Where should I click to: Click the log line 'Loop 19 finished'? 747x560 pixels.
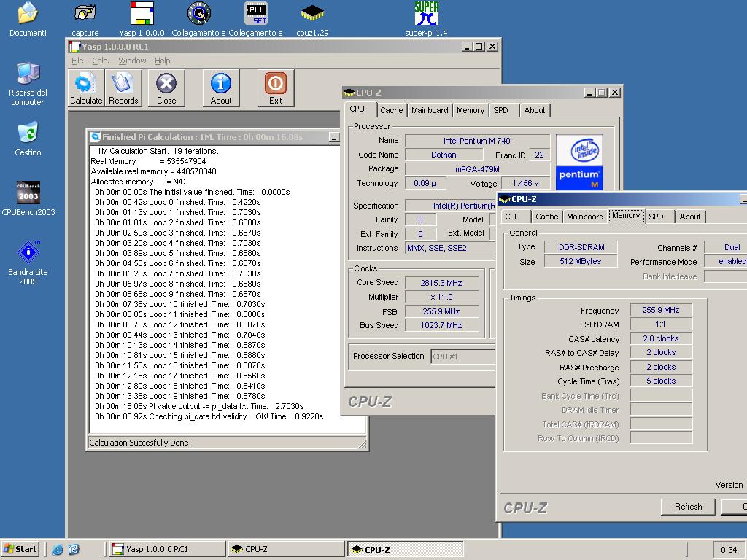pos(180,396)
